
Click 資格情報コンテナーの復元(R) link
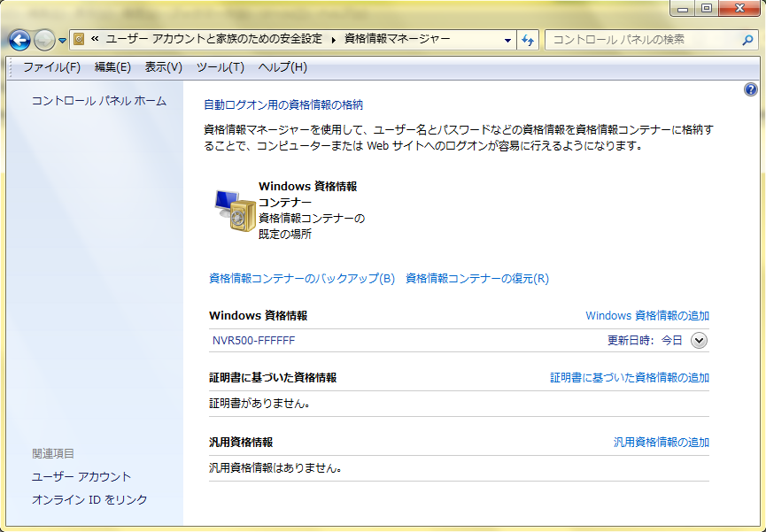(x=477, y=278)
